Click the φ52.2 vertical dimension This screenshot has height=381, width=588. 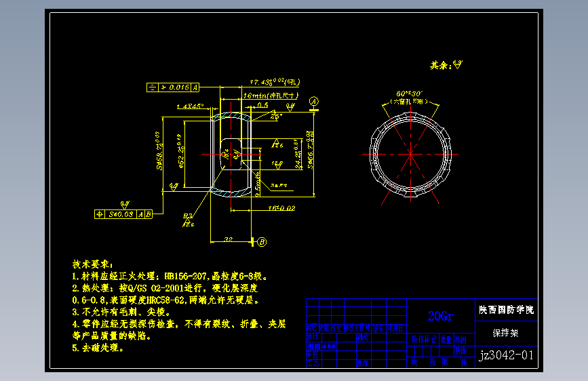click(181, 151)
